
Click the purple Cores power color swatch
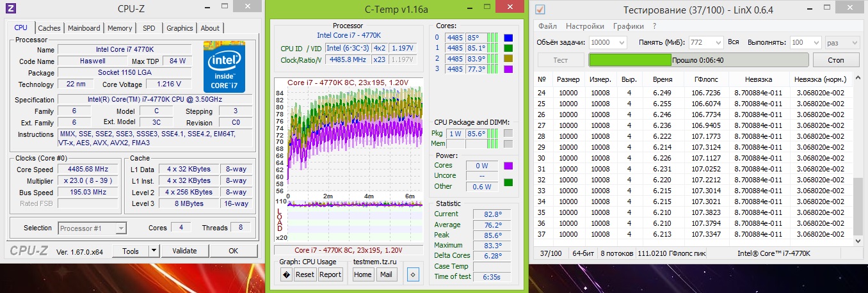click(508, 166)
